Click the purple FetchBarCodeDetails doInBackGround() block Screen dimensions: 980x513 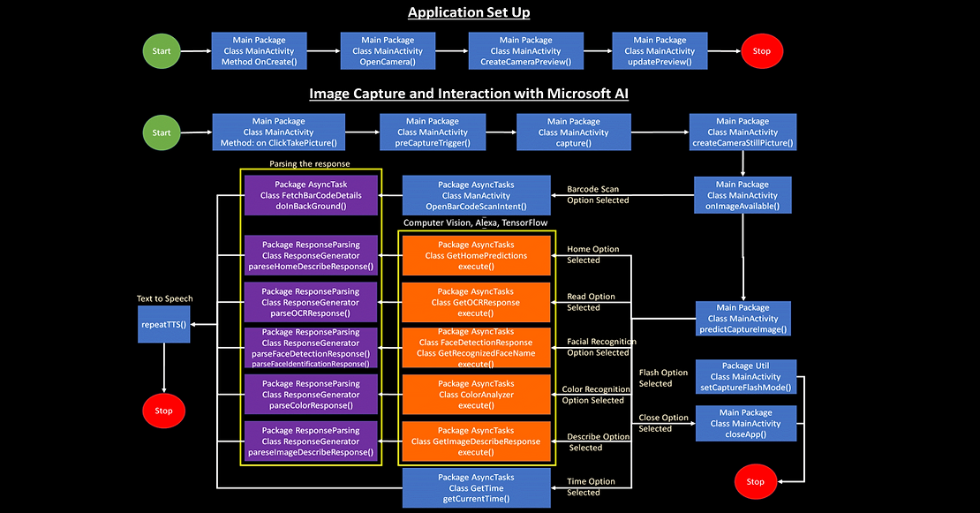point(310,195)
